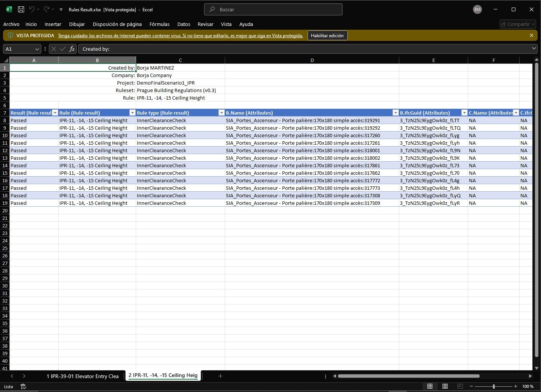Click Page Break Preview view icon

pos(460,386)
